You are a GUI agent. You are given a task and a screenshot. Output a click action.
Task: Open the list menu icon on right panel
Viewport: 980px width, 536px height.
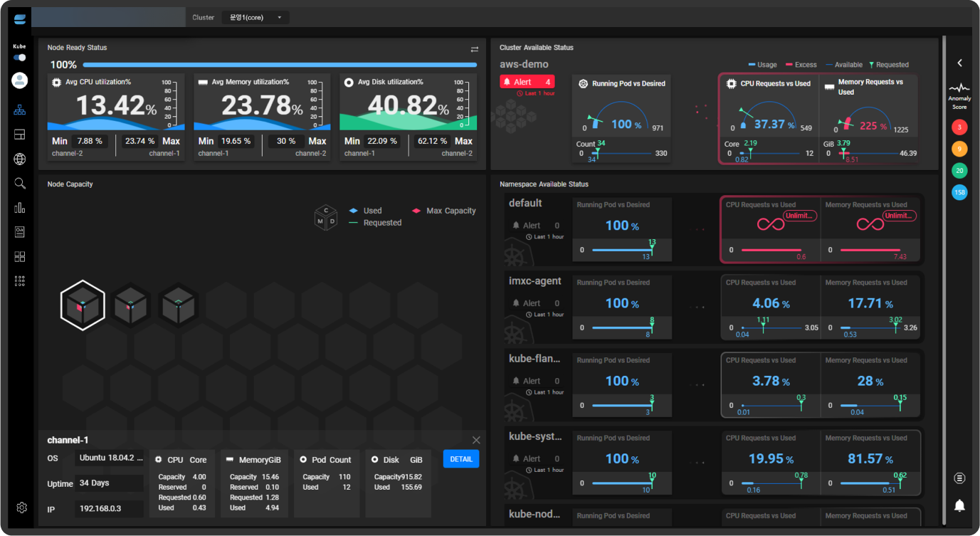[x=959, y=478]
